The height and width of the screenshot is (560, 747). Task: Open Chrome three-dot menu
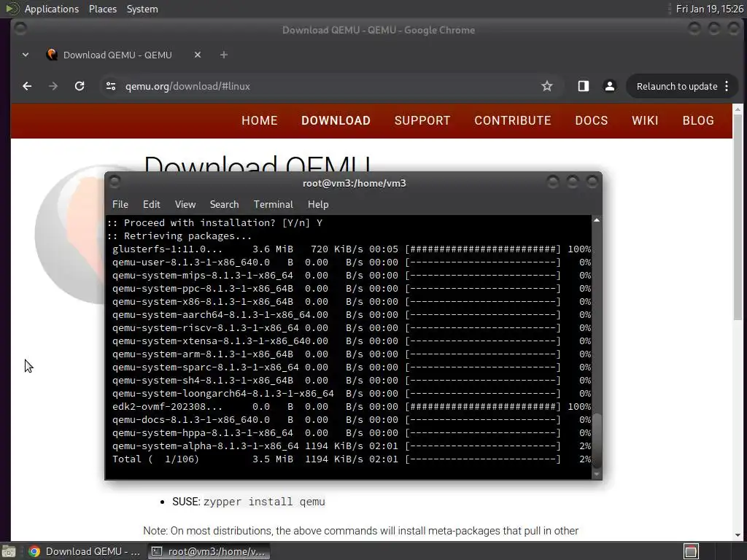click(x=727, y=86)
